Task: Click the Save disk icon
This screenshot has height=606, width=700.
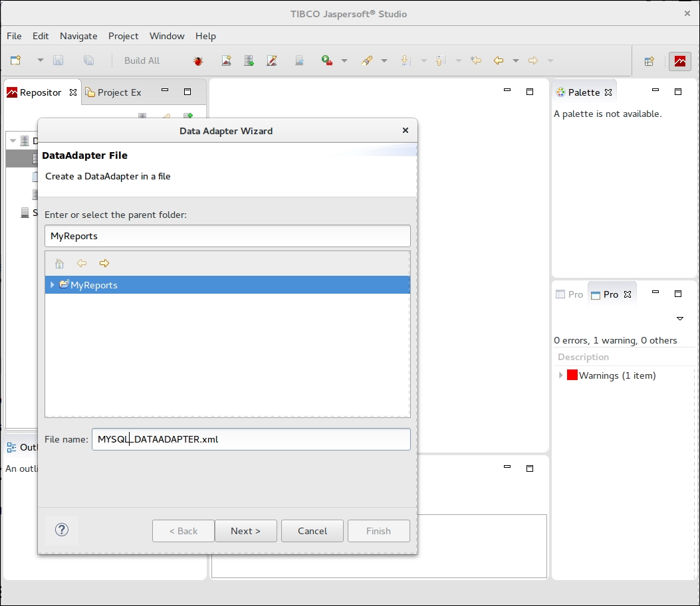Action: [x=58, y=60]
